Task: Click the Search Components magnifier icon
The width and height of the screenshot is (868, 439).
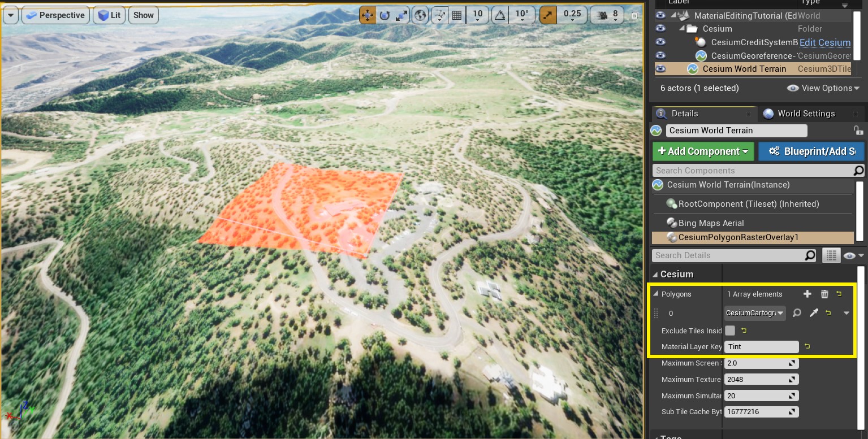Action: pos(858,171)
